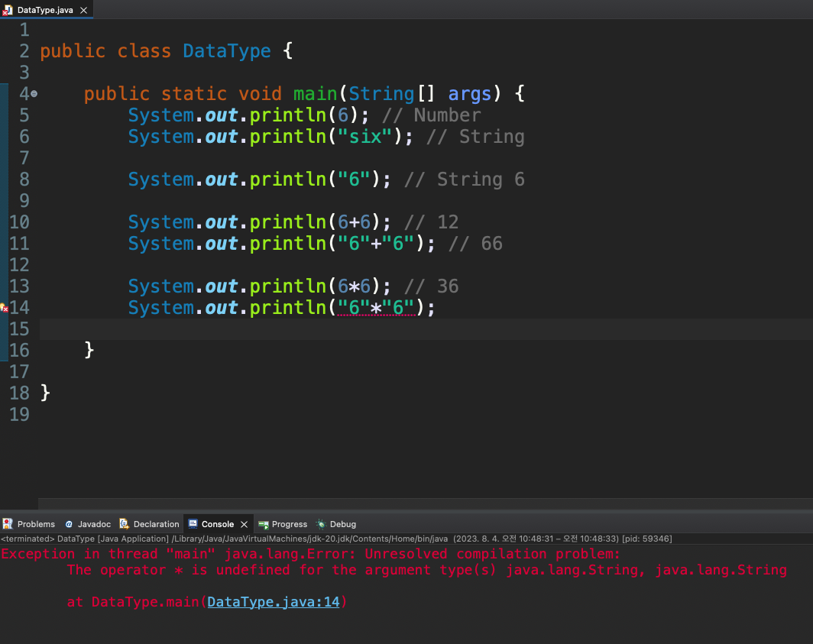Viewport: 813px width, 644px height.
Task: Collapse the main method fold marker on line 4
Action: (x=34, y=94)
